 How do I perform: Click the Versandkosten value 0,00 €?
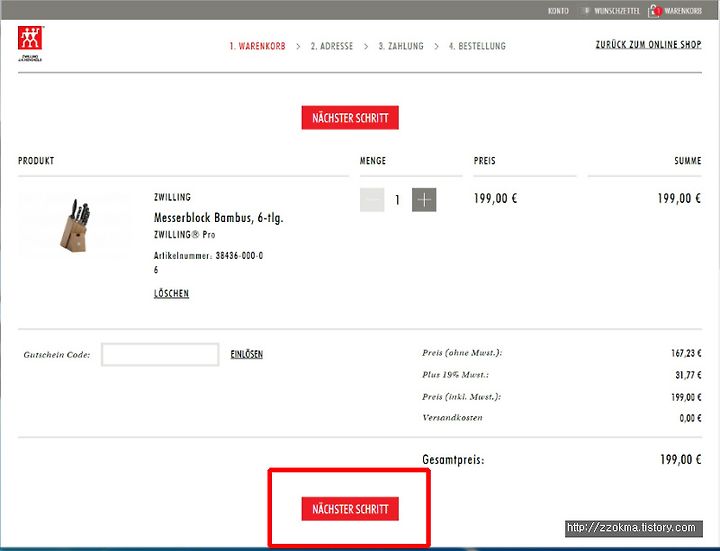point(690,418)
